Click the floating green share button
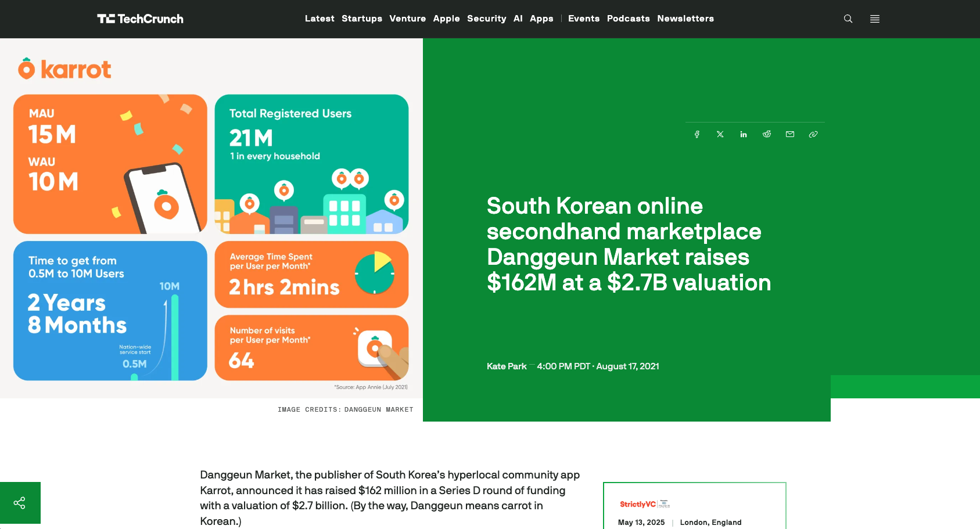This screenshot has height=529, width=980. 20,503
